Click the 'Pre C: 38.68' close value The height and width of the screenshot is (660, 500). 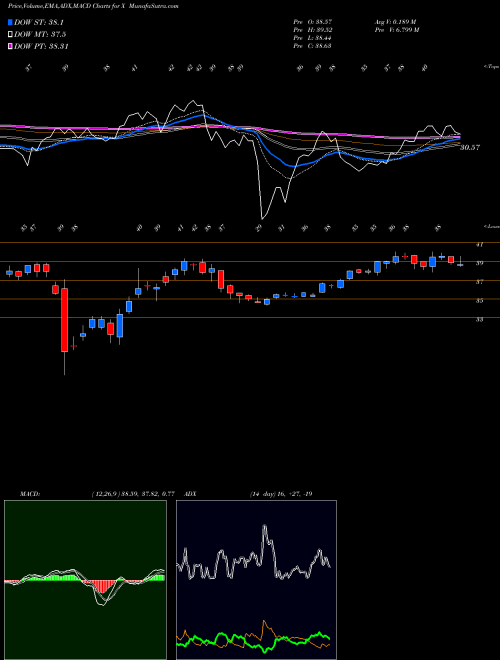click(x=313, y=45)
